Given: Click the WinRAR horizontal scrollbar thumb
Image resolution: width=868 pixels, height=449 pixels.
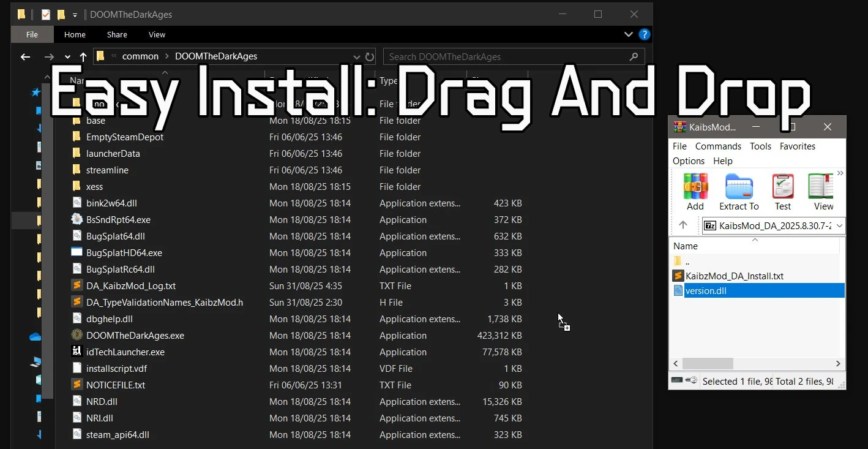Looking at the screenshot, I should click(707, 364).
